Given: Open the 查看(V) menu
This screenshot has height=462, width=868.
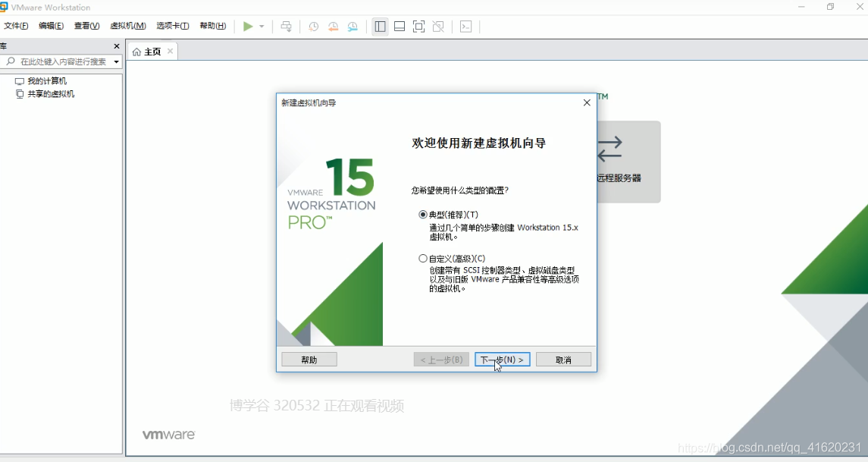Looking at the screenshot, I should (x=87, y=26).
